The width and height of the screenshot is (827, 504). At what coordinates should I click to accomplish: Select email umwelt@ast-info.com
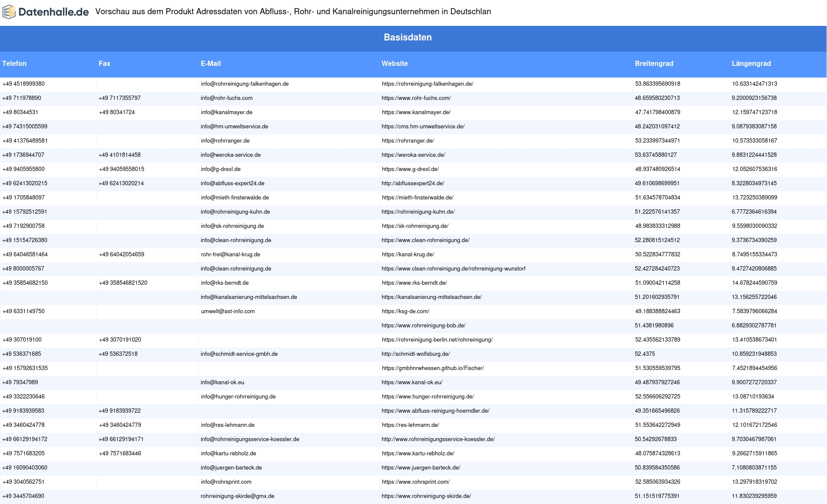point(228,311)
